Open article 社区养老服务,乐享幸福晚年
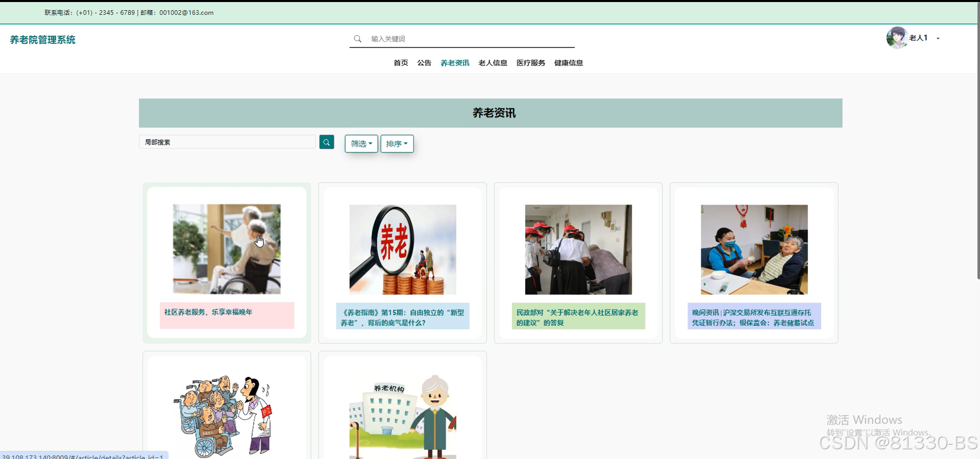Viewport: 980px width, 459px height. tap(208, 312)
